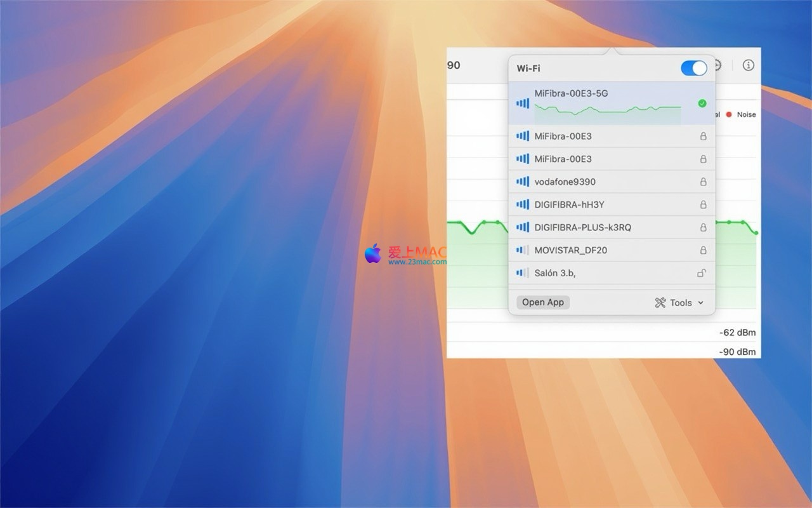Open the info circle icon in the app toolbar

[x=749, y=65]
